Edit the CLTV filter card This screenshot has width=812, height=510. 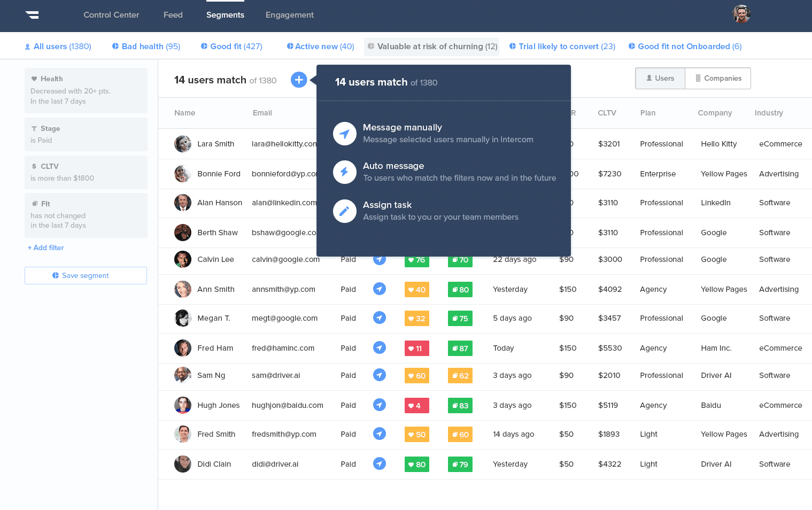(86, 172)
